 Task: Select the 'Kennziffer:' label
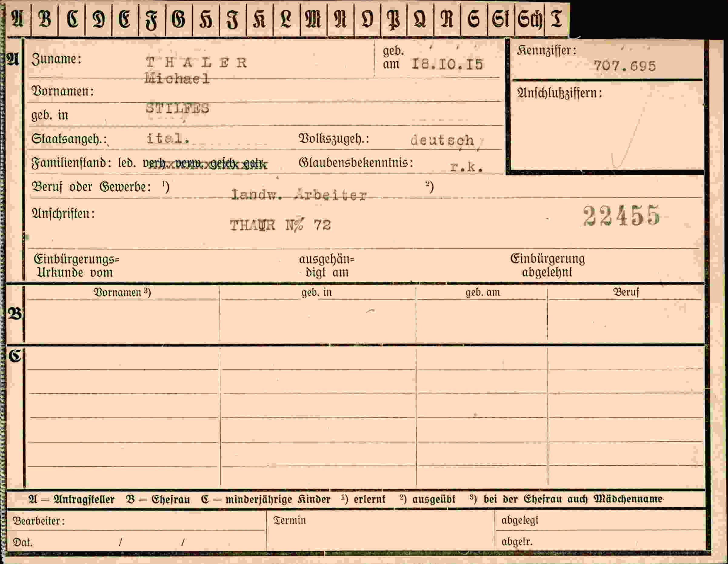point(547,51)
